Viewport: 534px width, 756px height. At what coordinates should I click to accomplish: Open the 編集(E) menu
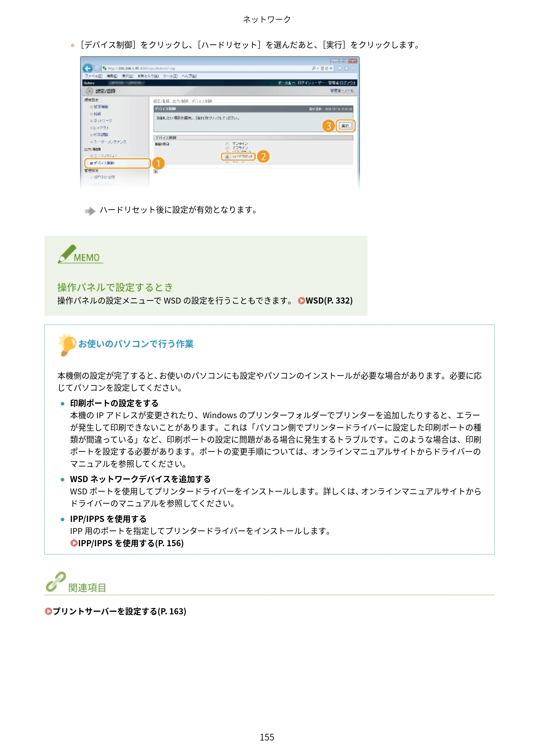tap(112, 76)
